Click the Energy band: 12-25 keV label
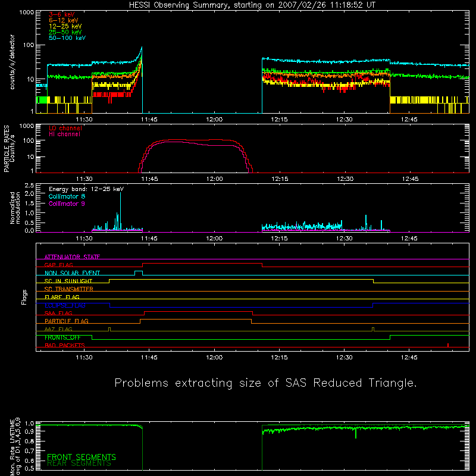Viewport: 476px width, 476px height. [86, 189]
